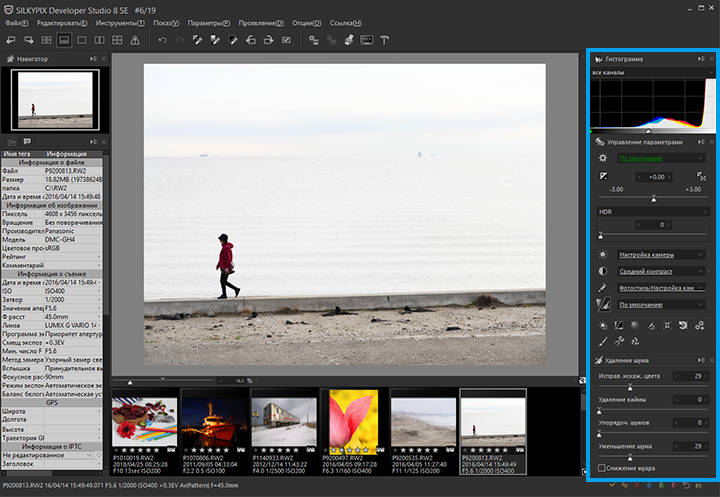720x497 pixels.
Task: Click the HDR slider handle
Action: (x=601, y=236)
